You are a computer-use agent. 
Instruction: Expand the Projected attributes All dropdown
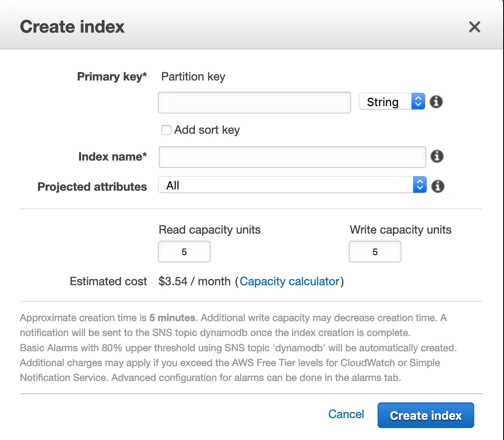pos(292,185)
